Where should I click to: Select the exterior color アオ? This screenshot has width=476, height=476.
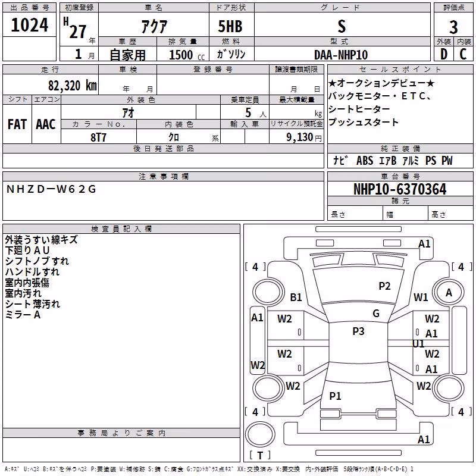pyautogui.click(x=128, y=112)
